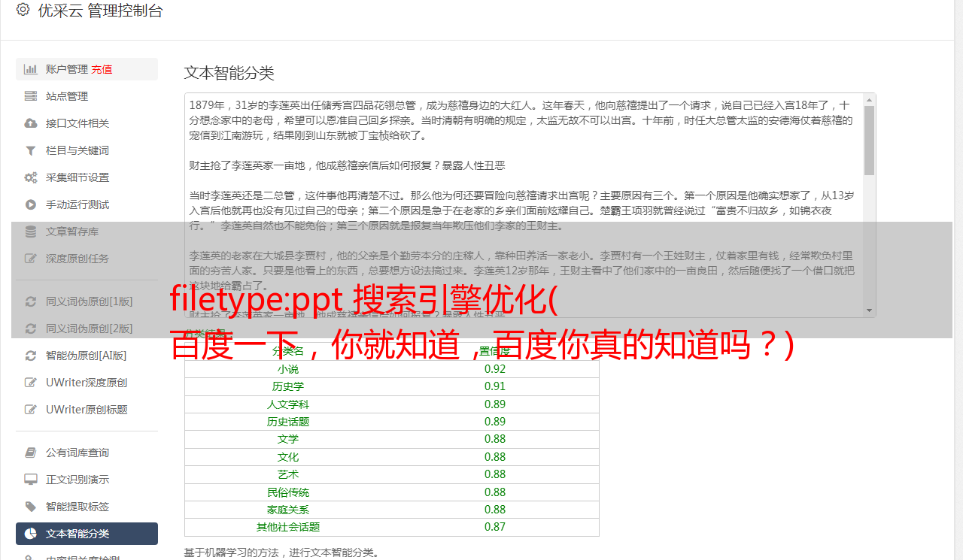Click the 家庭关系 category cell

[287, 510]
